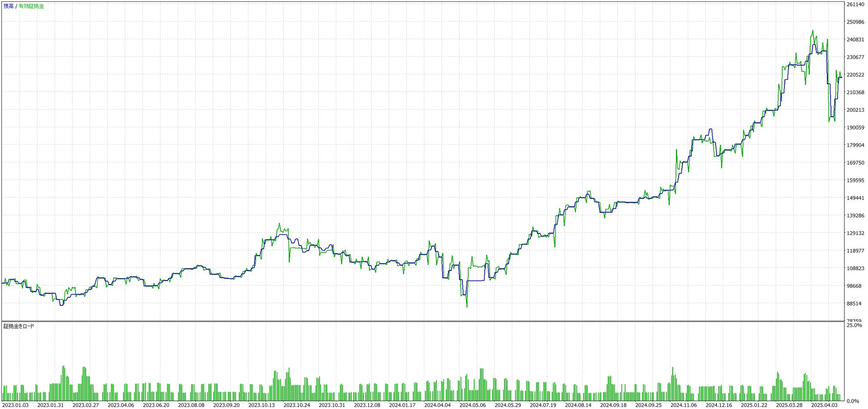The width and height of the screenshot is (868, 409).
Task: Click the lowest equity dip near 2024.05.06
Action: [x=467, y=307]
